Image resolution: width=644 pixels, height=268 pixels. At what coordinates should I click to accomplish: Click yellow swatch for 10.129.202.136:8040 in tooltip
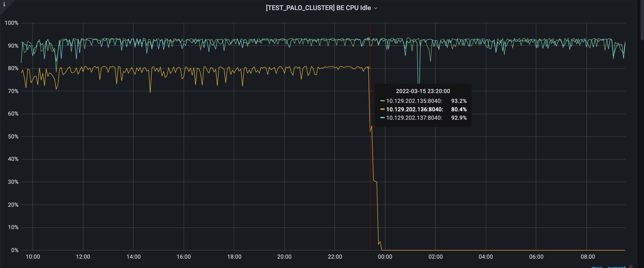click(x=382, y=109)
